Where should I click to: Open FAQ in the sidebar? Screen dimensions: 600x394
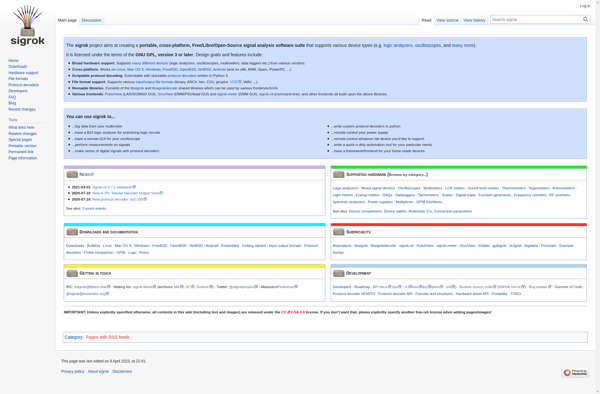12,97
